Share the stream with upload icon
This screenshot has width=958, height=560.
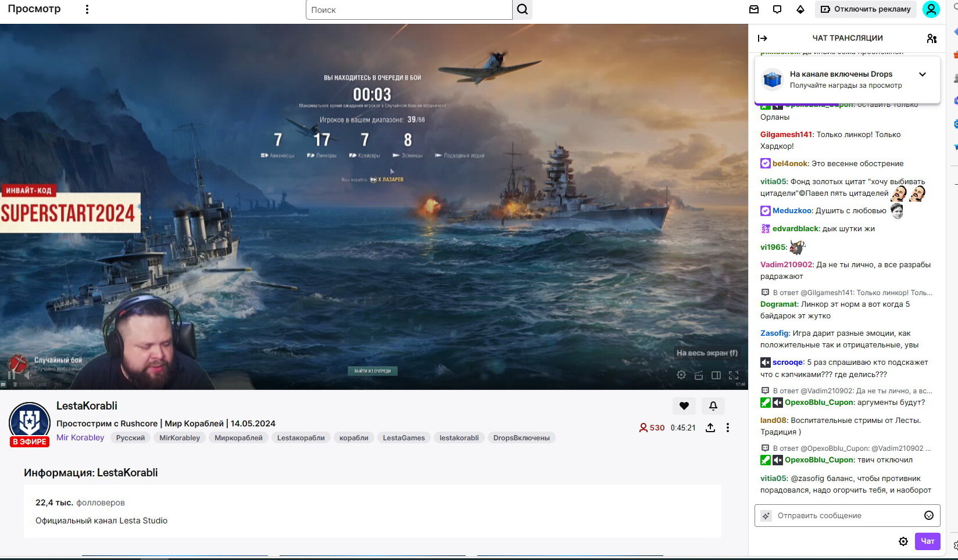(x=710, y=428)
